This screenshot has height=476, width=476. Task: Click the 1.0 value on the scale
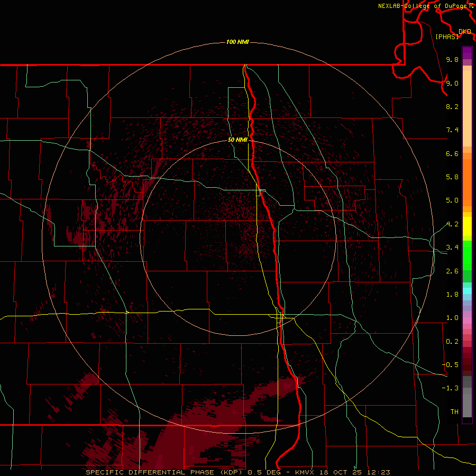452,318
